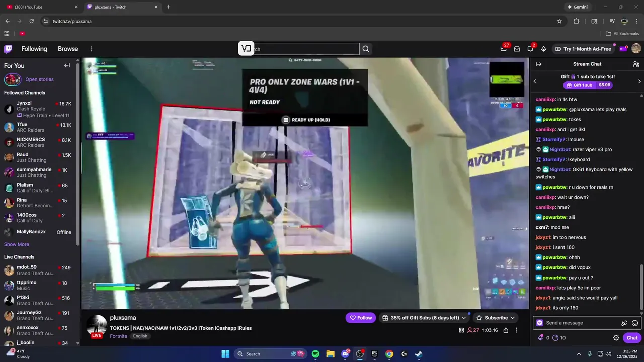Show previous gift sub leaderboard arrow

click(535, 81)
